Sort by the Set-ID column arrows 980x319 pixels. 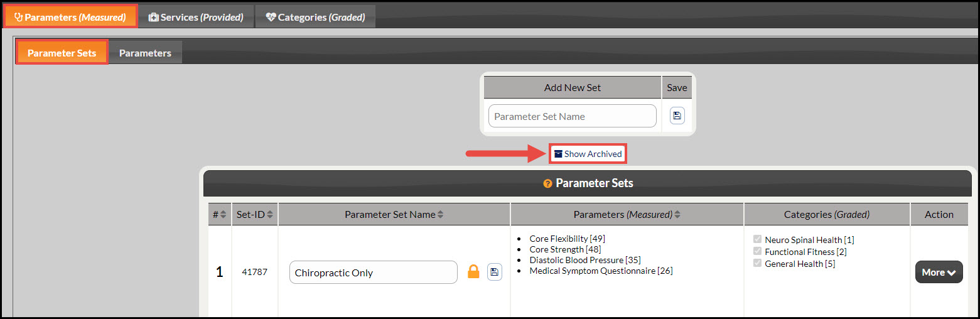point(270,215)
